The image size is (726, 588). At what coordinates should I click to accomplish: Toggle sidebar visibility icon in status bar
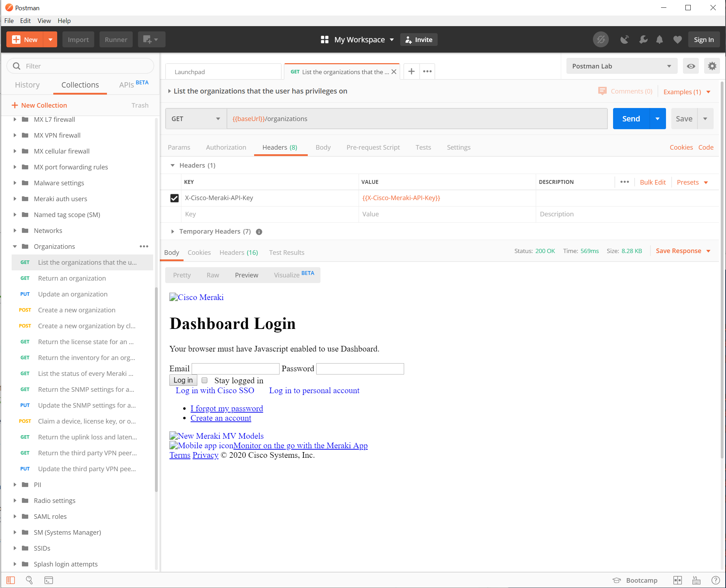(x=11, y=580)
